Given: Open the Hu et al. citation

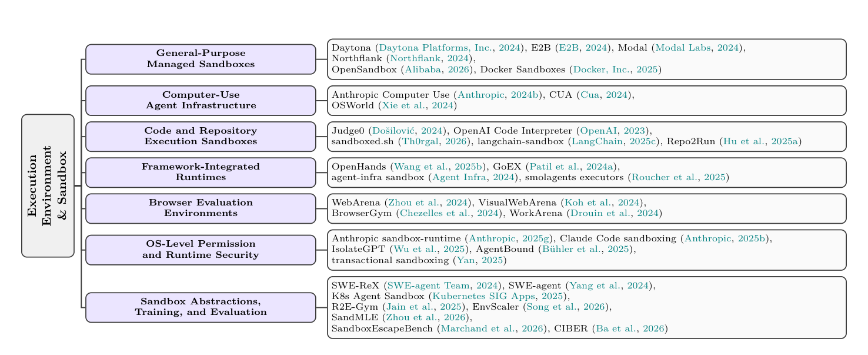Looking at the screenshot, I should [744, 141].
